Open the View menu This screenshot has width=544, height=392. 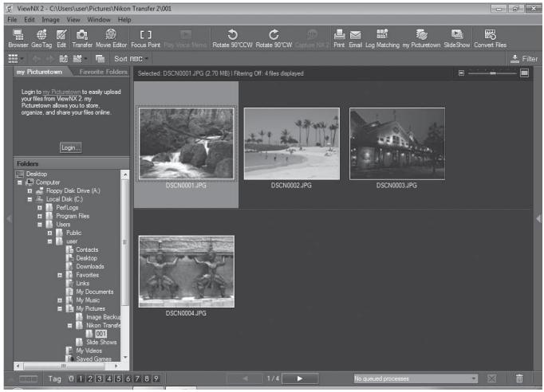click(73, 20)
